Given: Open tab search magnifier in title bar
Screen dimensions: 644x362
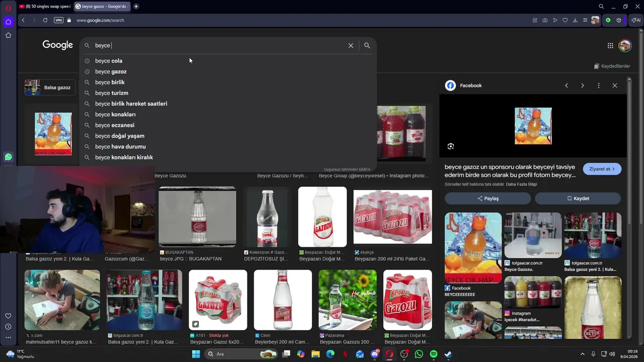Looking at the screenshot, I should tap(601, 7).
